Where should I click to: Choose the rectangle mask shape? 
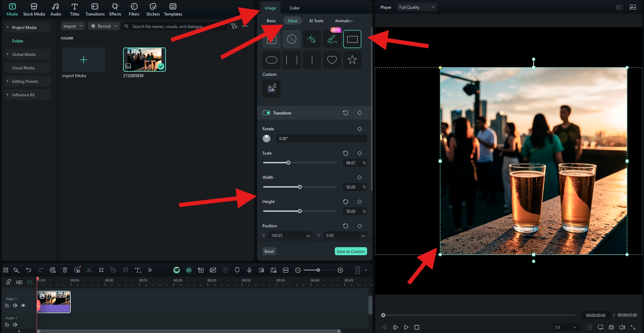pyautogui.click(x=352, y=39)
